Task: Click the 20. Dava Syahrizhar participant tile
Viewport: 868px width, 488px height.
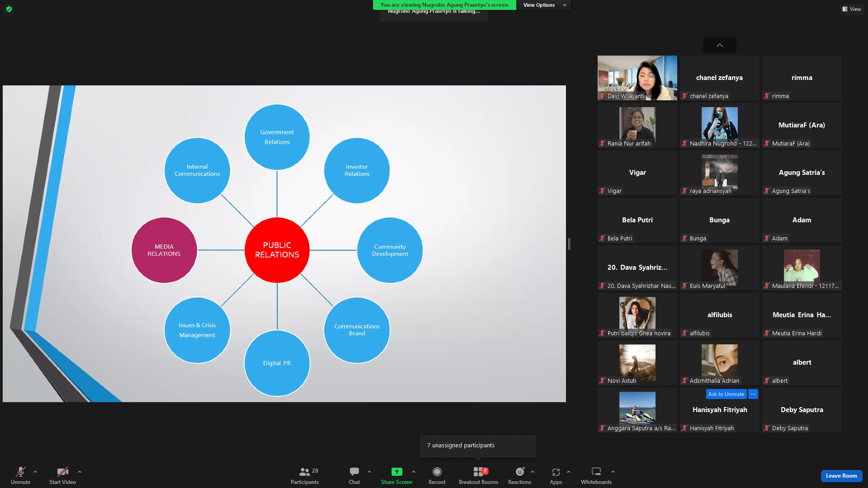Action: pos(637,267)
